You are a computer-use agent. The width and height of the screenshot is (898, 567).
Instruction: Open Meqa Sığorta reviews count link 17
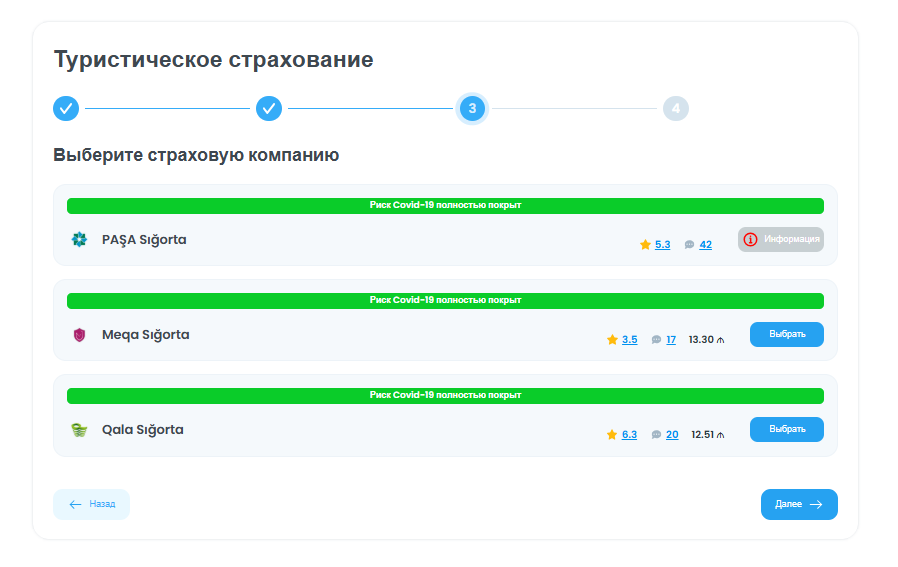point(671,340)
